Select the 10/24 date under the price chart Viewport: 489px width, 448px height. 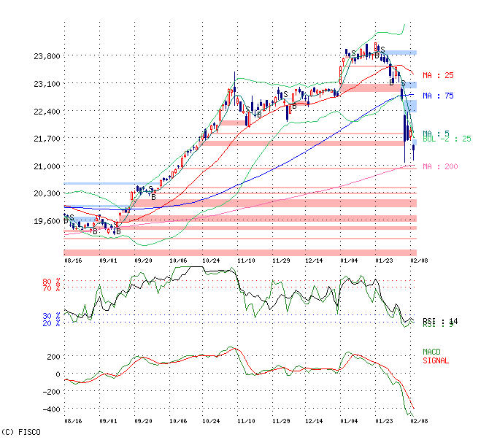click(211, 260)
